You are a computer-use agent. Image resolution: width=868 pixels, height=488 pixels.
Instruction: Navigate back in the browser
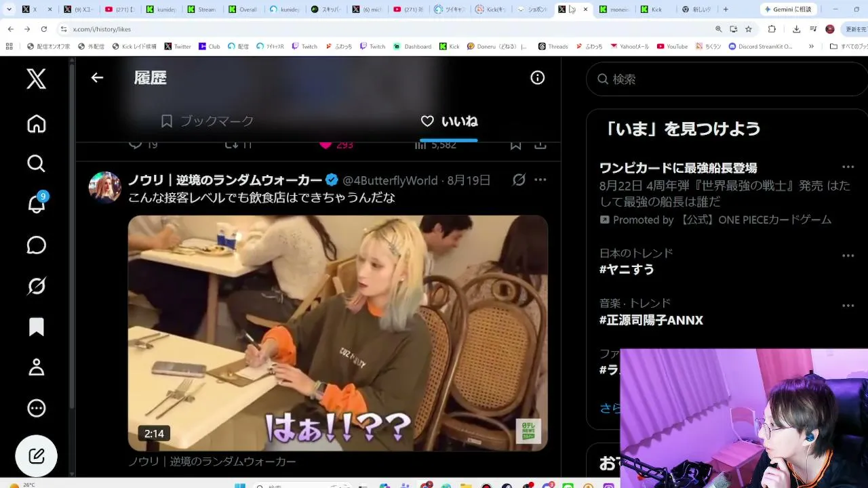point(10,29)
